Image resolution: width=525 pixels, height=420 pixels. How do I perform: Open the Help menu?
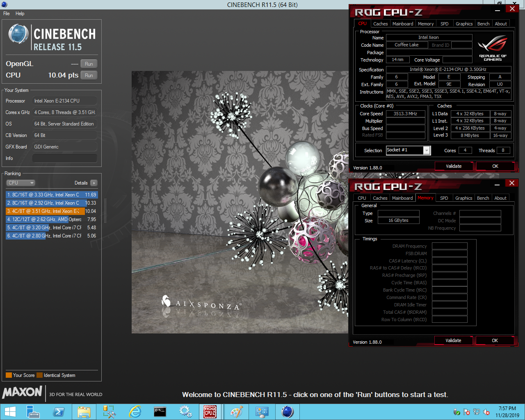(20, 14)
